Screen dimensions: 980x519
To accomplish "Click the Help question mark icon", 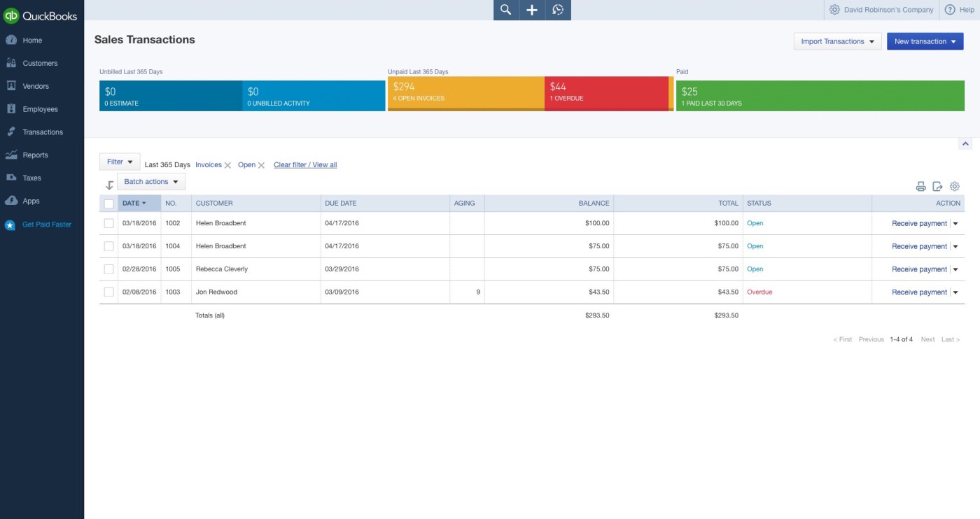I will 950,10.
